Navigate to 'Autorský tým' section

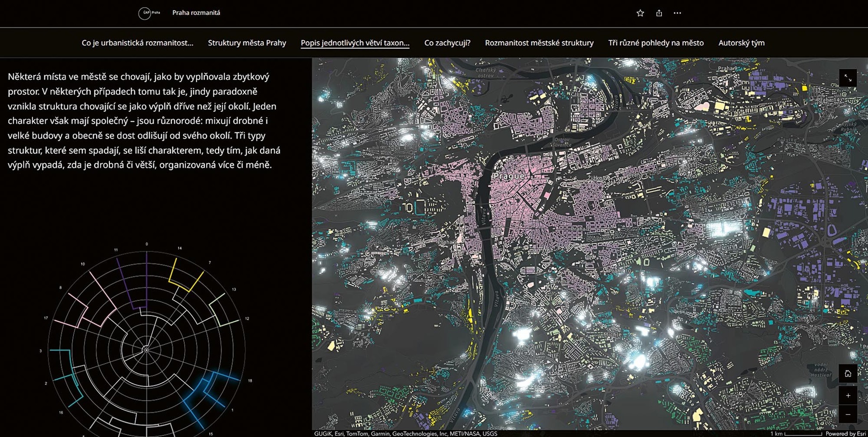[x=741, y=43]
